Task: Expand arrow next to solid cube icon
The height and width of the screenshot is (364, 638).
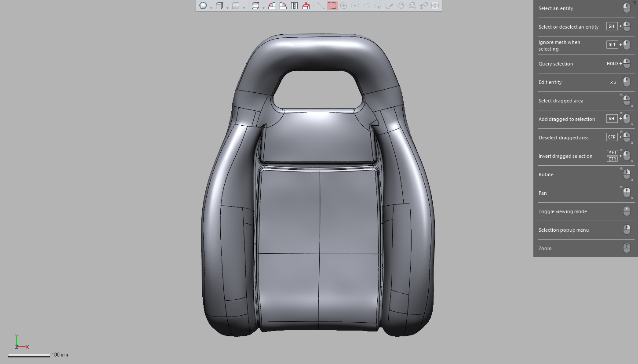Action: 227,8
